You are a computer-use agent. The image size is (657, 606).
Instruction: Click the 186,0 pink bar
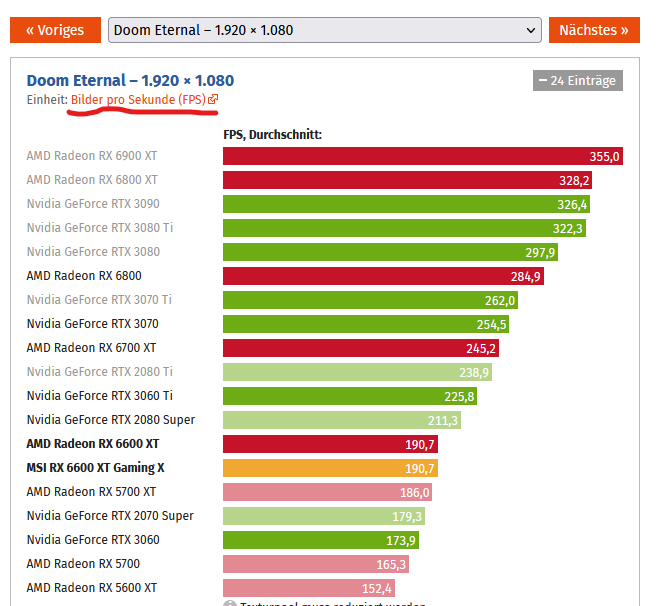(x=327, y=492)
